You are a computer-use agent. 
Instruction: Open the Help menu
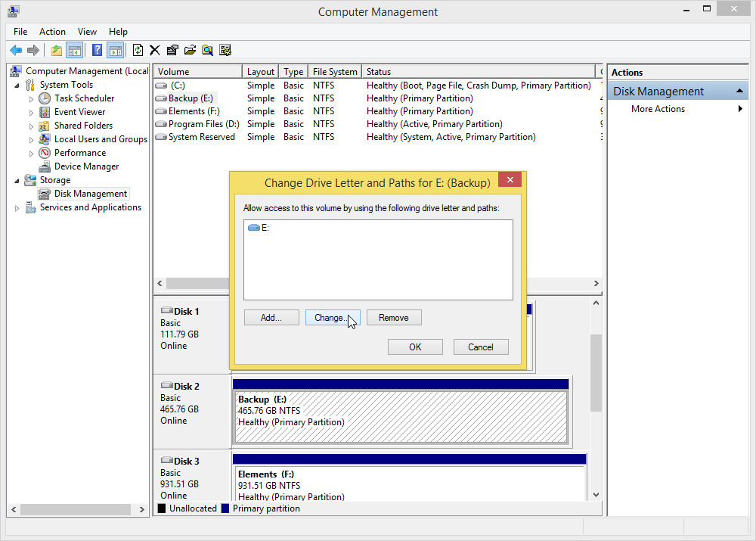(x=118, y=32)
